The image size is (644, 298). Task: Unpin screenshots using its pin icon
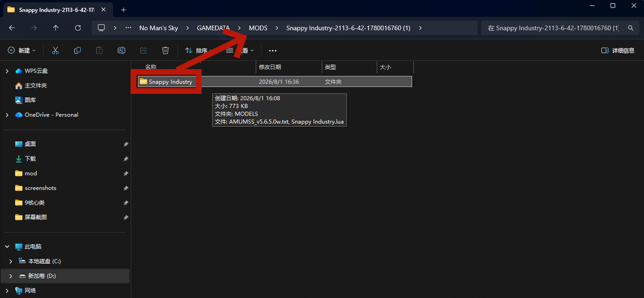click(x=125, y=188)
